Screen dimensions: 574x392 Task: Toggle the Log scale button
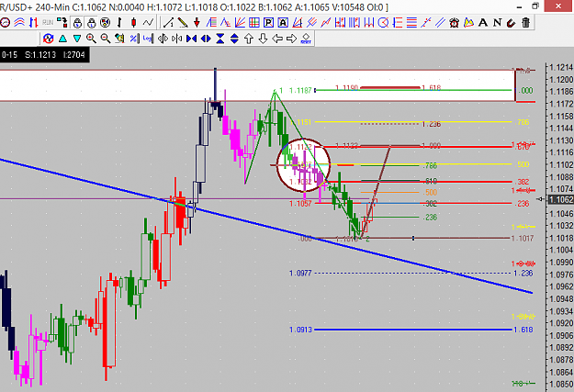pos(148,38)
